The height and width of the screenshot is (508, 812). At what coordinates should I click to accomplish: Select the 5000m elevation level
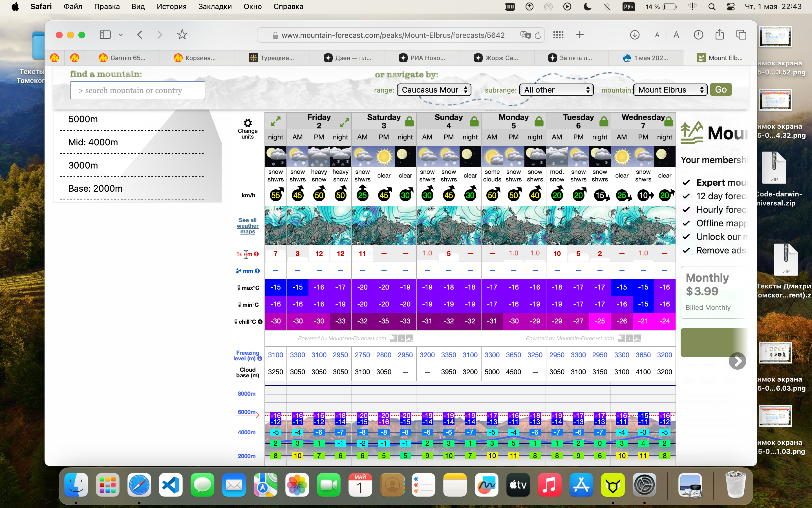point(83,119)
